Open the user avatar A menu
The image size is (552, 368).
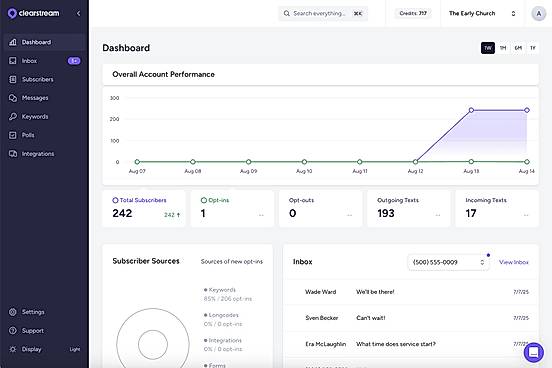click(538, 13)
